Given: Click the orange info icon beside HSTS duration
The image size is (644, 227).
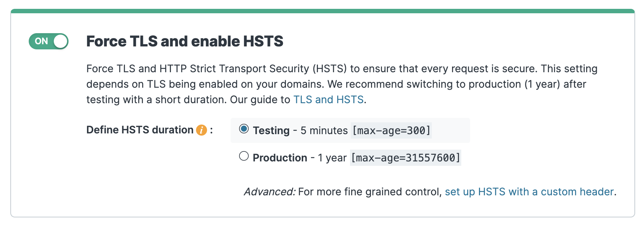Looking at the screenshot, I should (x=201, y=130).
